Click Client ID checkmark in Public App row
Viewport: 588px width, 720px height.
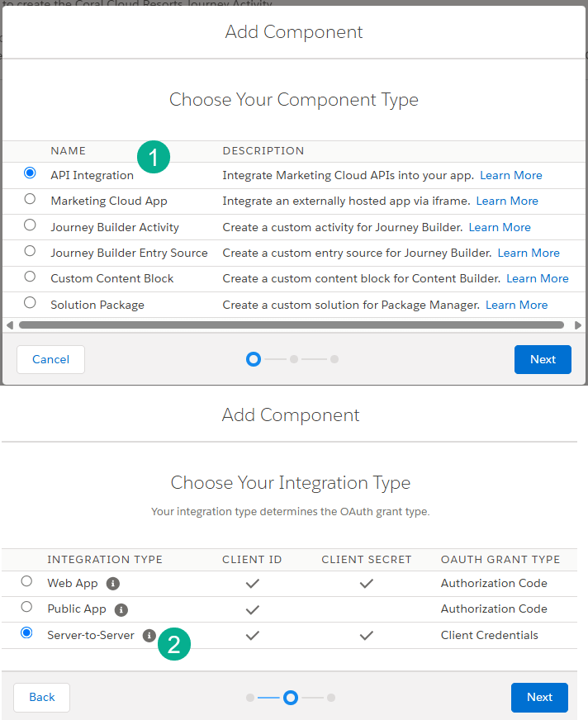pyautogui.click(x=252, y=610)
